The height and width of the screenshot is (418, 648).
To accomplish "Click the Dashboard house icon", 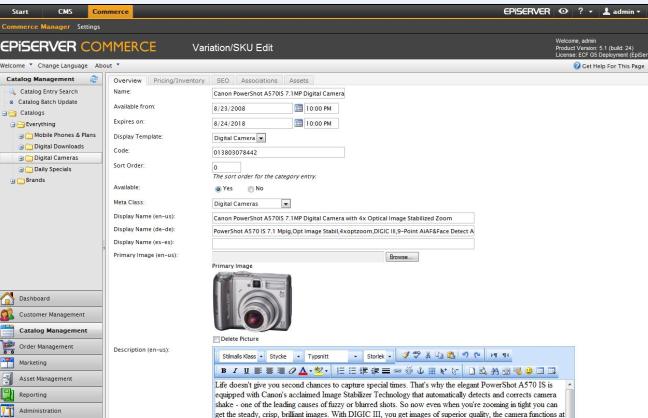I will coord(10,298).
